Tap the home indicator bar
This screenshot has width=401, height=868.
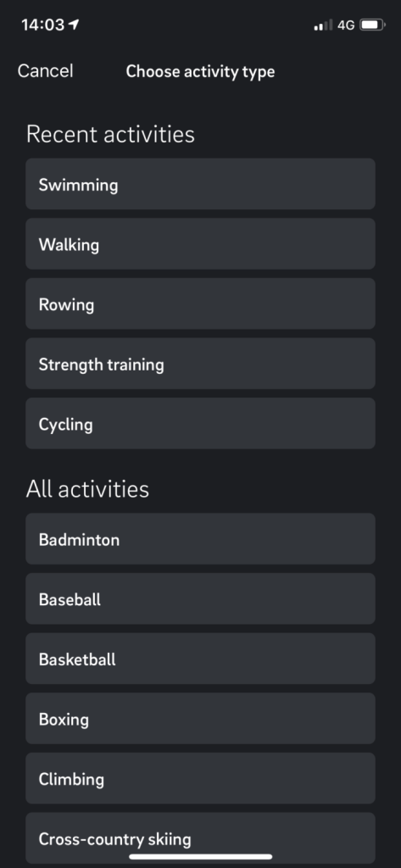point(200,856)
